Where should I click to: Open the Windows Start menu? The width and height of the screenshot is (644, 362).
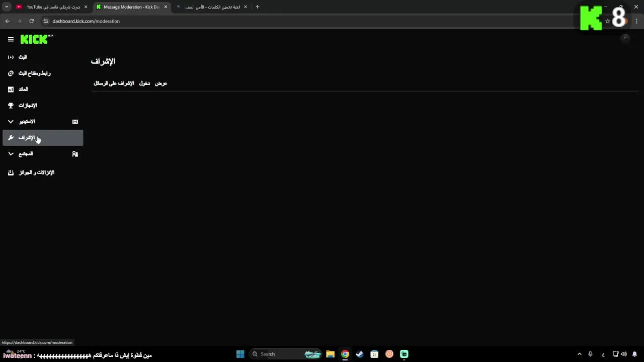[240, 354]
